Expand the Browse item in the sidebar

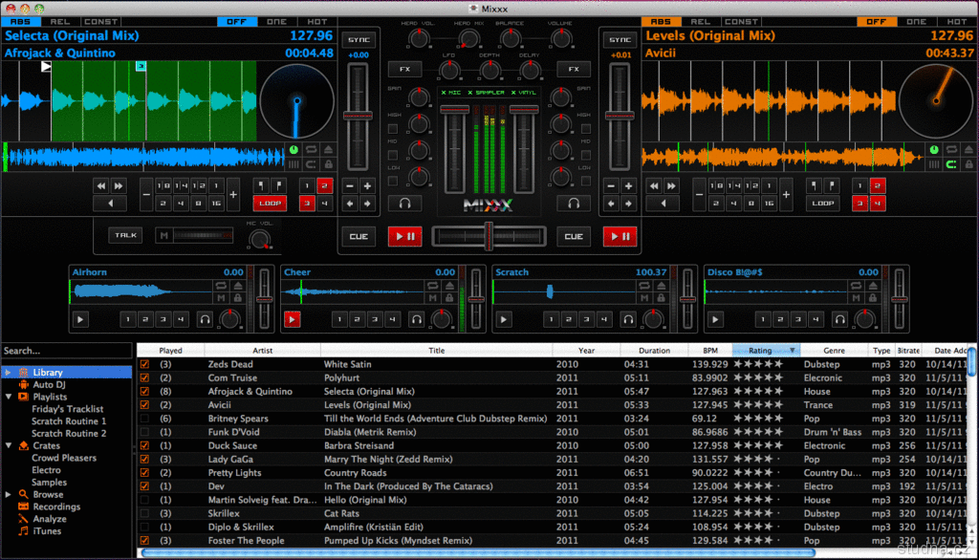[9, 495]
